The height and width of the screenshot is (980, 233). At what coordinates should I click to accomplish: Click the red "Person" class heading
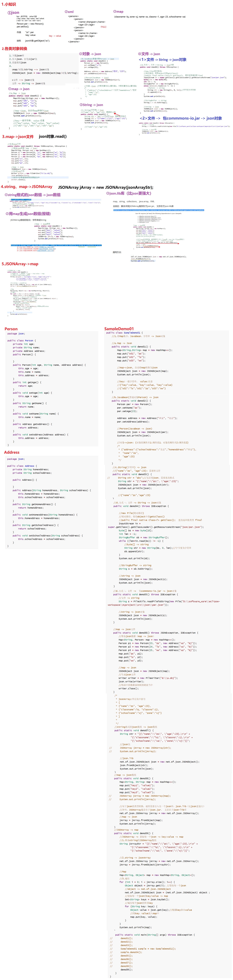(11, 329)
